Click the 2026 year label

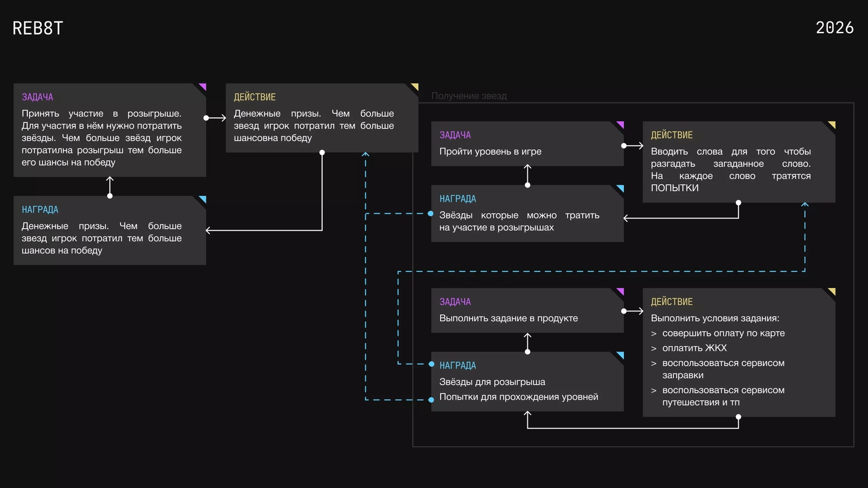pyautogui.click(x=834, y=28)
